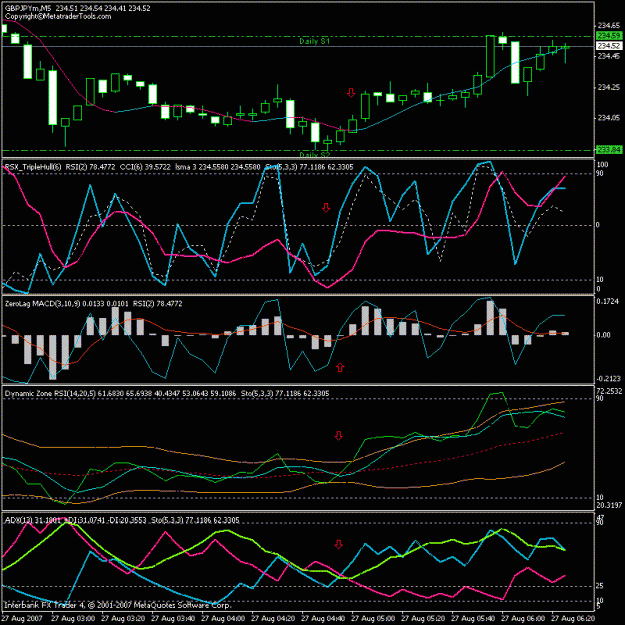The height and width of the screenshot is (625, 625).
Task: Click the 27 Aug 03:20 time label
Action: tap(123, 618)
